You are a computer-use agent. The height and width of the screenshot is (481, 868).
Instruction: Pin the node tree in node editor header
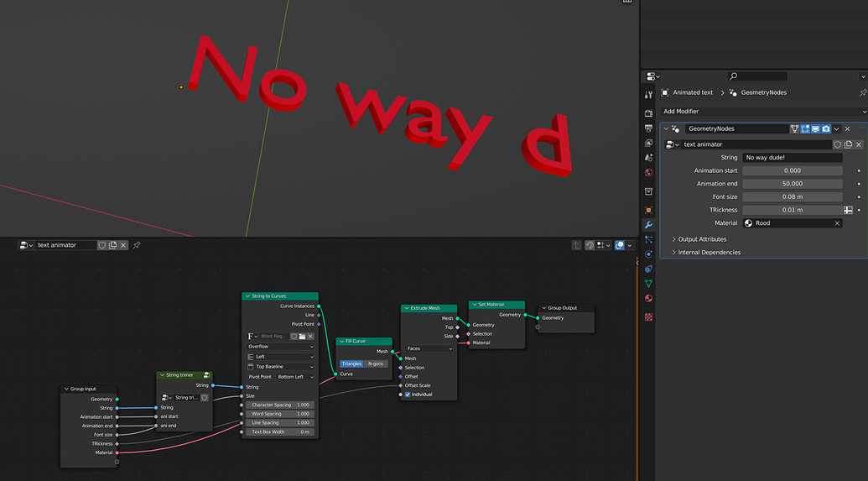tap(137, 245)
